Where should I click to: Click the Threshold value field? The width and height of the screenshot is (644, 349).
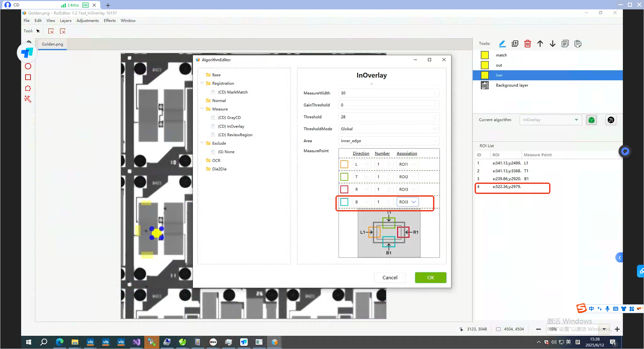point(389,117)
